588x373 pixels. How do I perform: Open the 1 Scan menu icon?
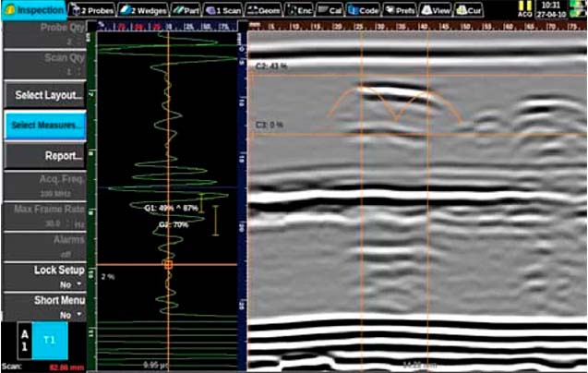222,9
